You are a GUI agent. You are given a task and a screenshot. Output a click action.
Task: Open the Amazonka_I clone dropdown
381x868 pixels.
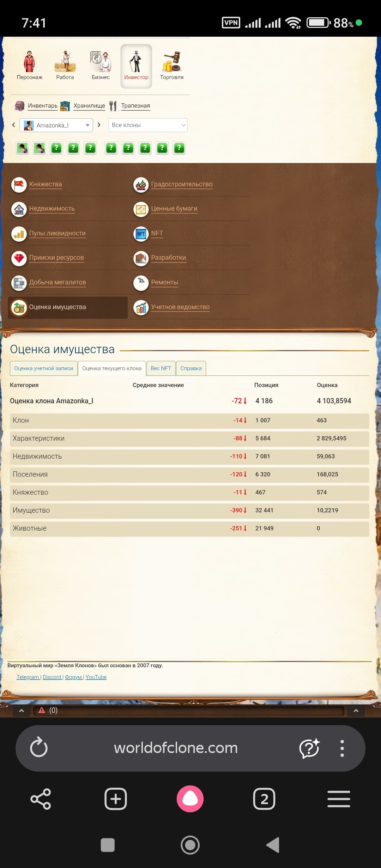(x=56, y=125)
